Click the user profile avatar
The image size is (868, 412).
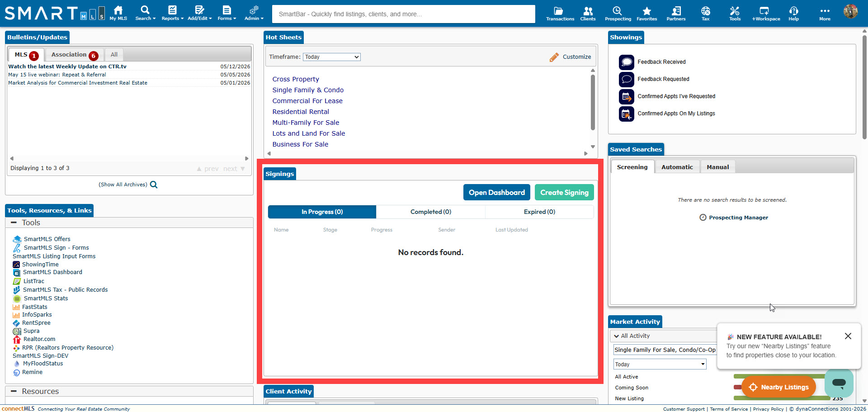(x=850, y=11)
